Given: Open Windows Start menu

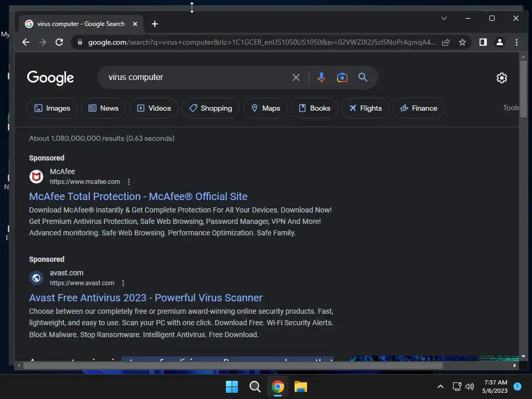Looking at the screenshot, I should [232, 387].
